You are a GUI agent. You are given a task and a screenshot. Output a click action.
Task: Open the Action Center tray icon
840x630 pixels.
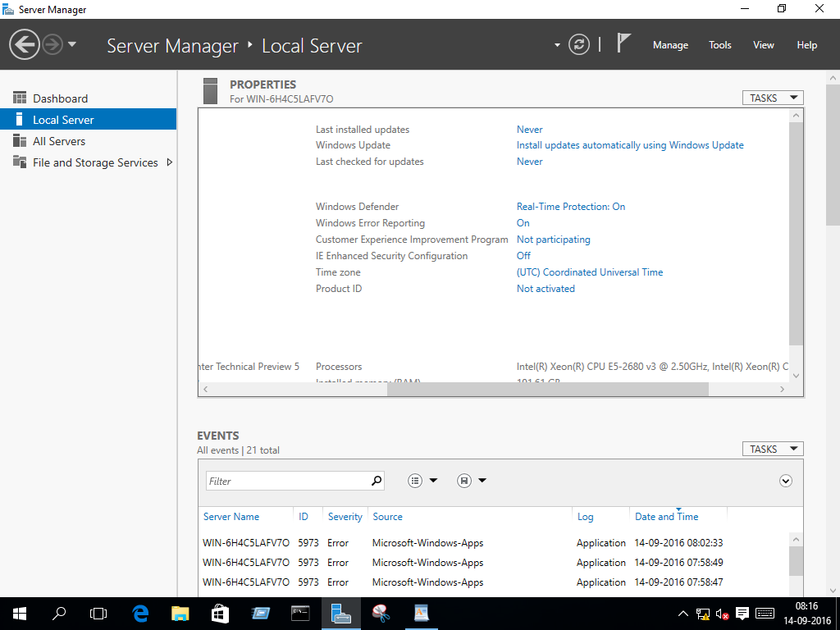click(742, 614)
